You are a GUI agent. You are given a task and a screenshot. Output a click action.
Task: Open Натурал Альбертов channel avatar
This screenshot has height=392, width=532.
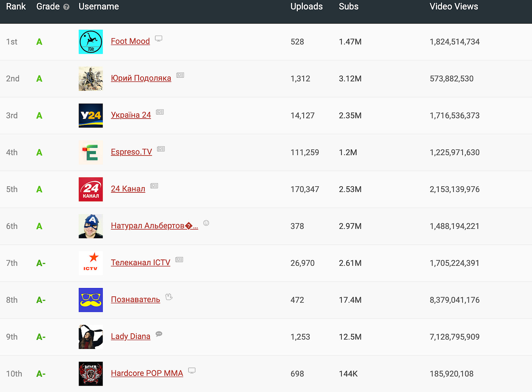click(91, 226)
